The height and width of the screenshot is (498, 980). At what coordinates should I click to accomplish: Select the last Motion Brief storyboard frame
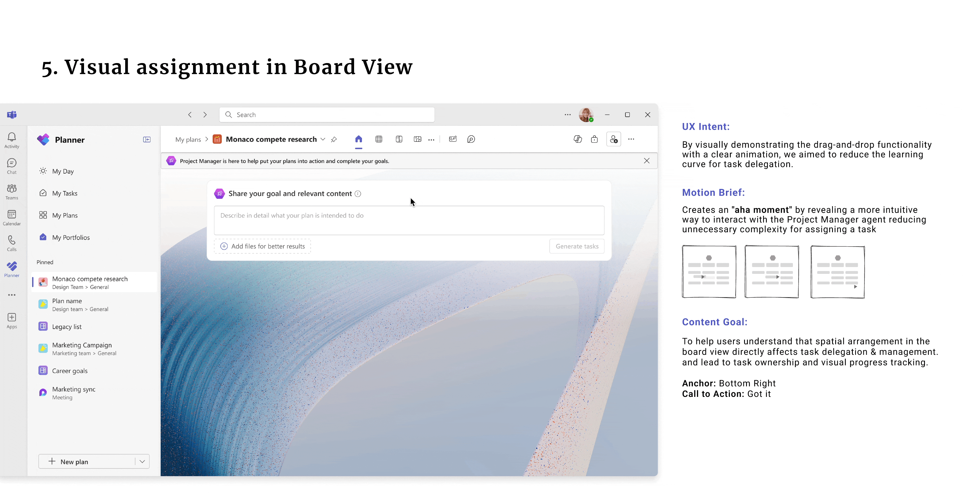[838, 272]
